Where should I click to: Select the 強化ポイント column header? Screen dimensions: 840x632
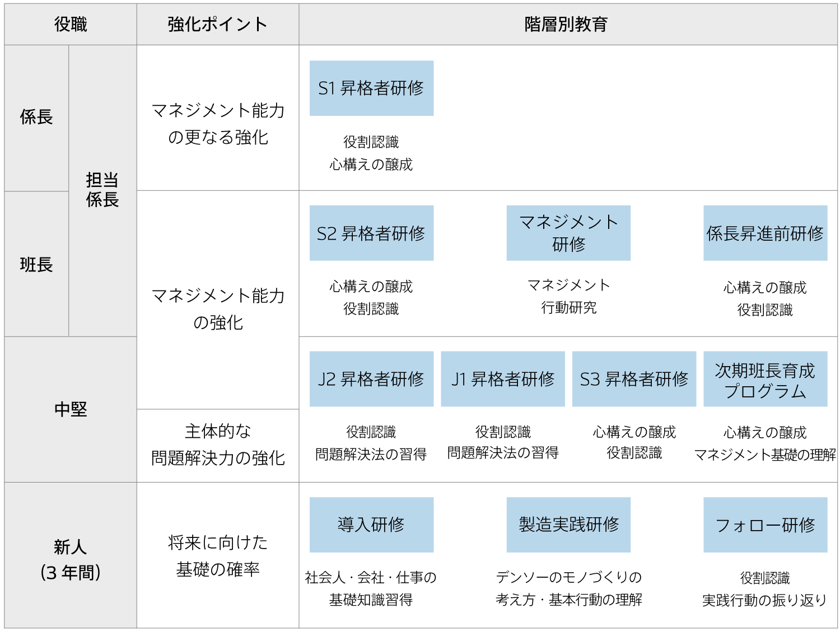coord(218,25)
